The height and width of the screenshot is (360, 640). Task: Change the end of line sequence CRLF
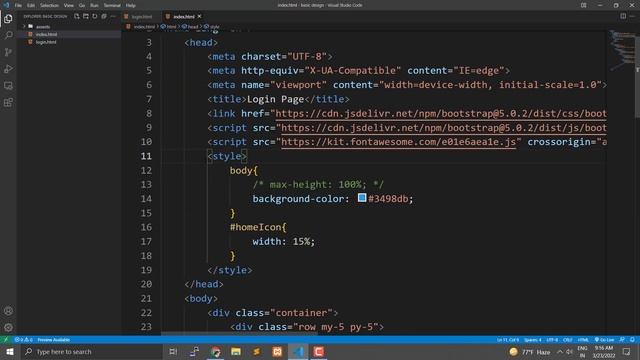[x=567, y=340]
